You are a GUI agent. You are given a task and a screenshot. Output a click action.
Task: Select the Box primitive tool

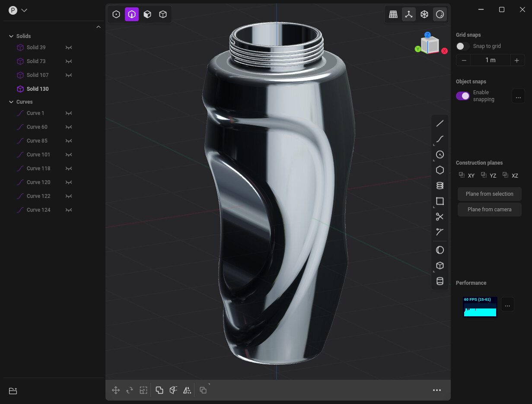(440, 265)
